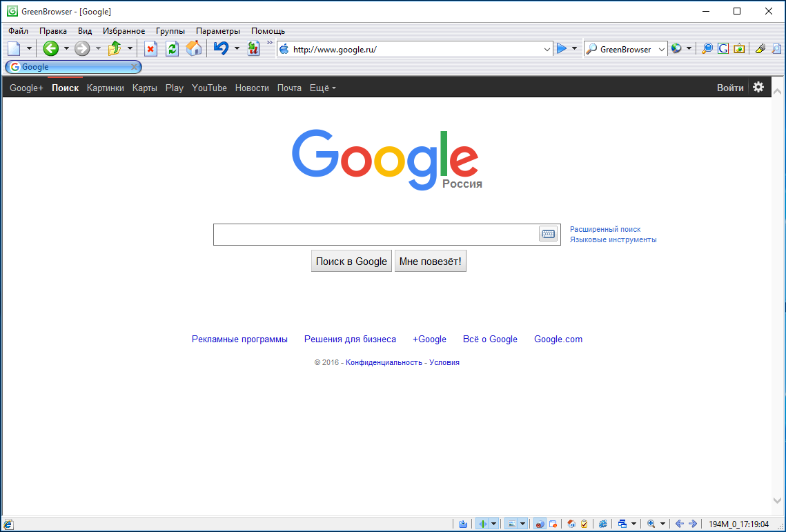Go to the Home page icon

coord(193,48)
